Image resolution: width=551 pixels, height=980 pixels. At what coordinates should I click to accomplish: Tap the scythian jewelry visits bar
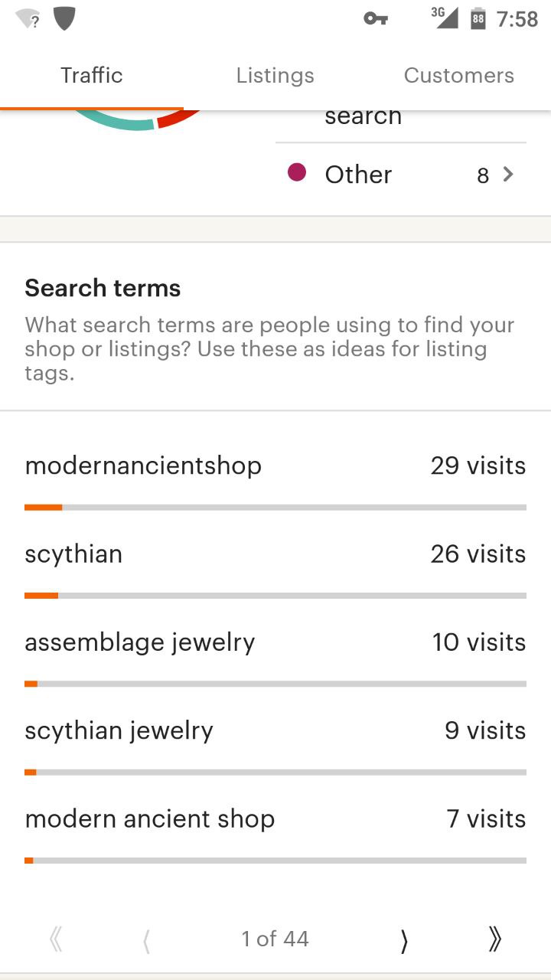point(275,773)
